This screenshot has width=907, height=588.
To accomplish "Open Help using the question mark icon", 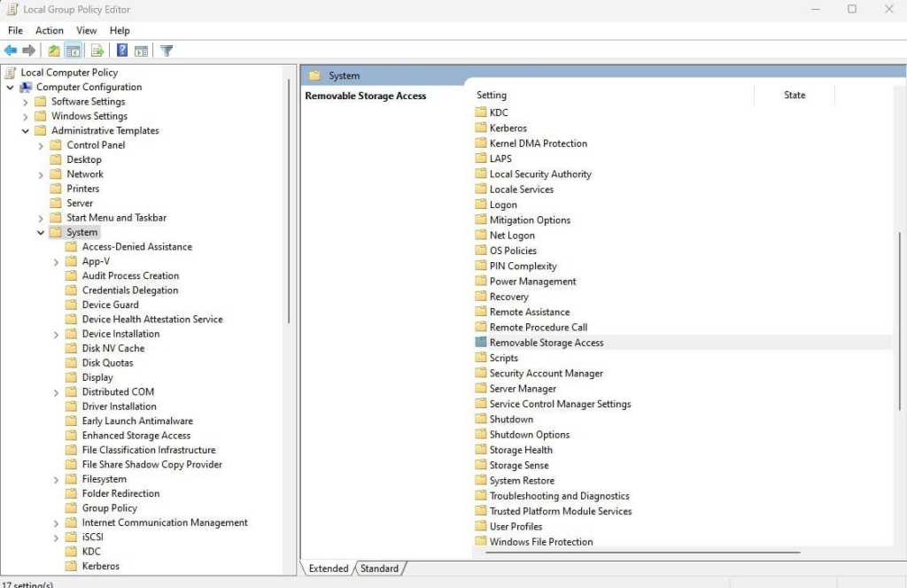I will click(x=122, y=50).
